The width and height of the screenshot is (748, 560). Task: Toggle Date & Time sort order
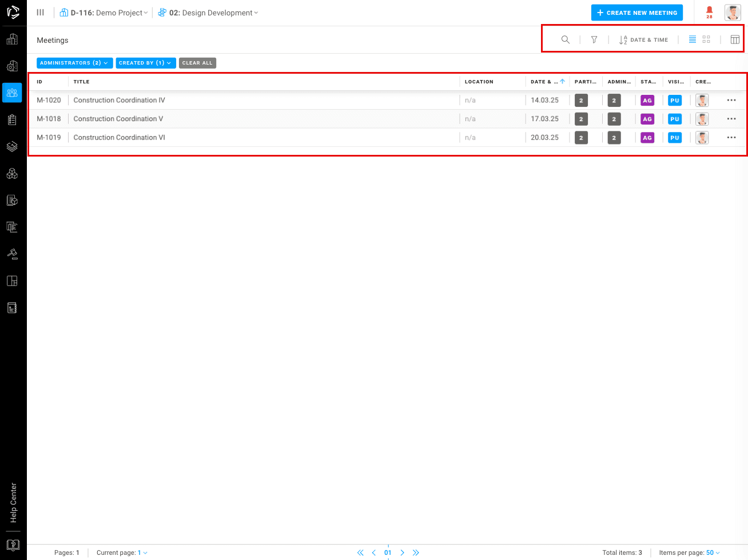[x=643, y=40]
